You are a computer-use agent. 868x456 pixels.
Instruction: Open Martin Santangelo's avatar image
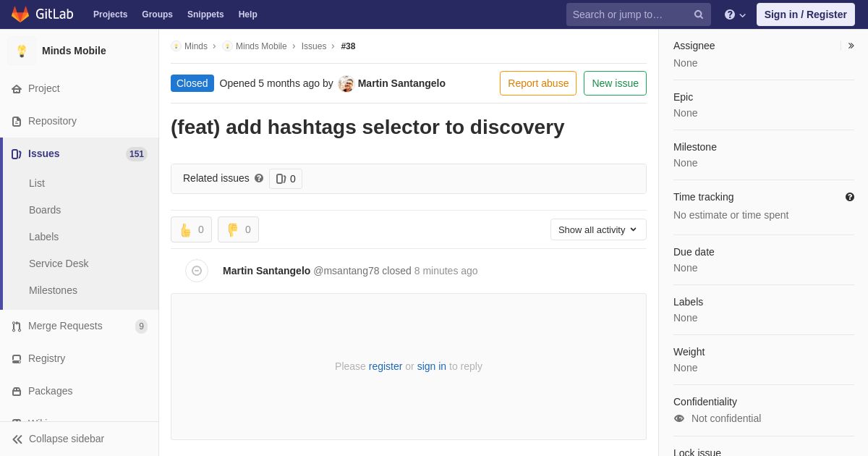click(x=346, y=83)
